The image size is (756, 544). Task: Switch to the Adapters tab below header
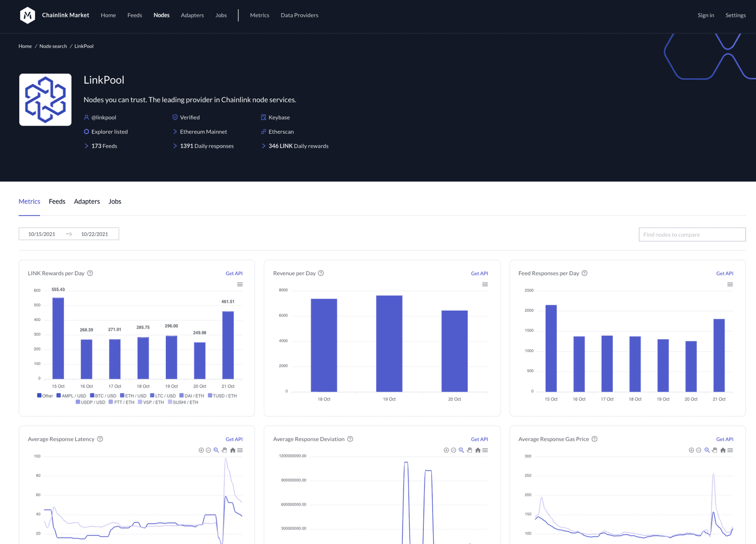[x=87, y=201]
